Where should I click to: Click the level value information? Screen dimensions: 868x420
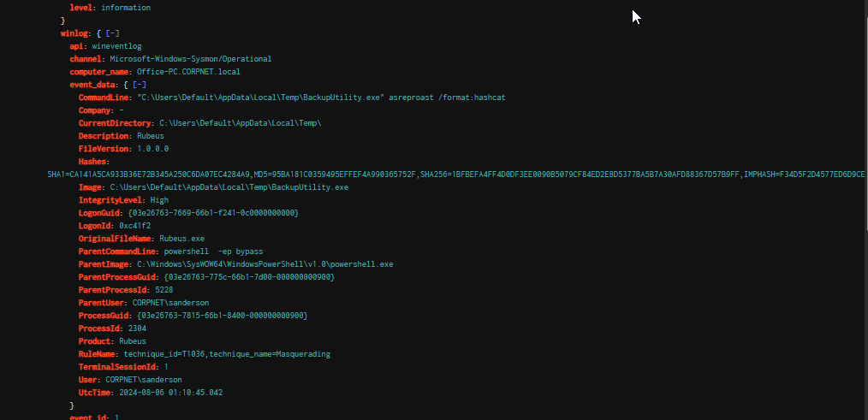click(x=126, y=7)
